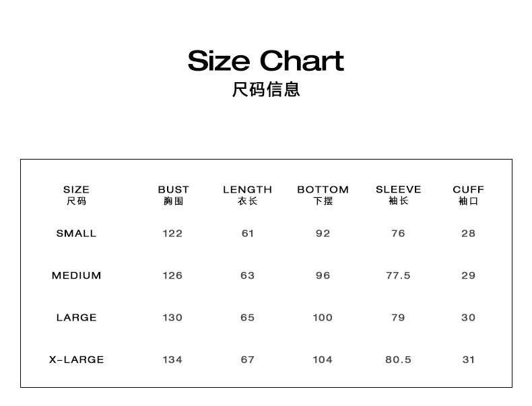Viewport: 532px width, 406px height.
Task: Click bottom value 100 for Large
Action: point(323,318)
